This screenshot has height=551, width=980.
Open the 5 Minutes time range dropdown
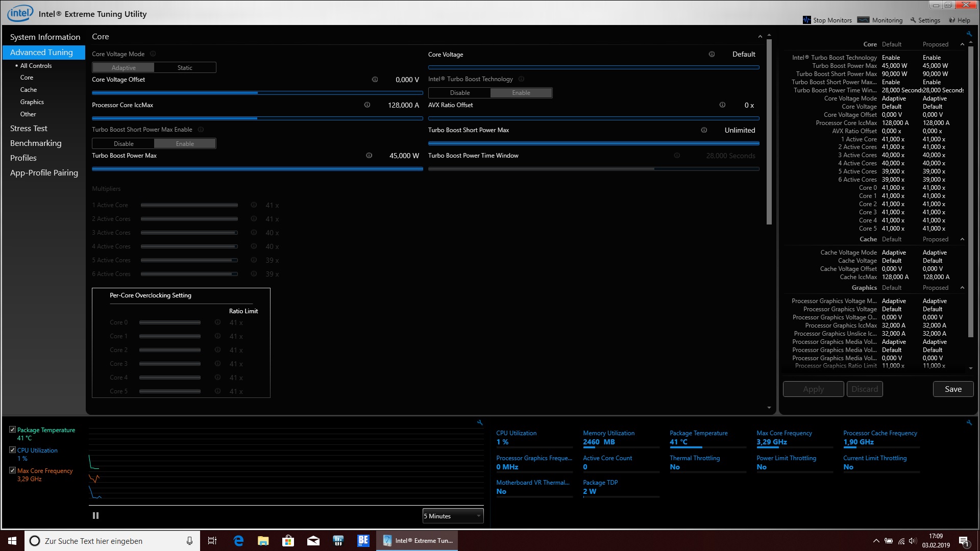coord(453,516)
